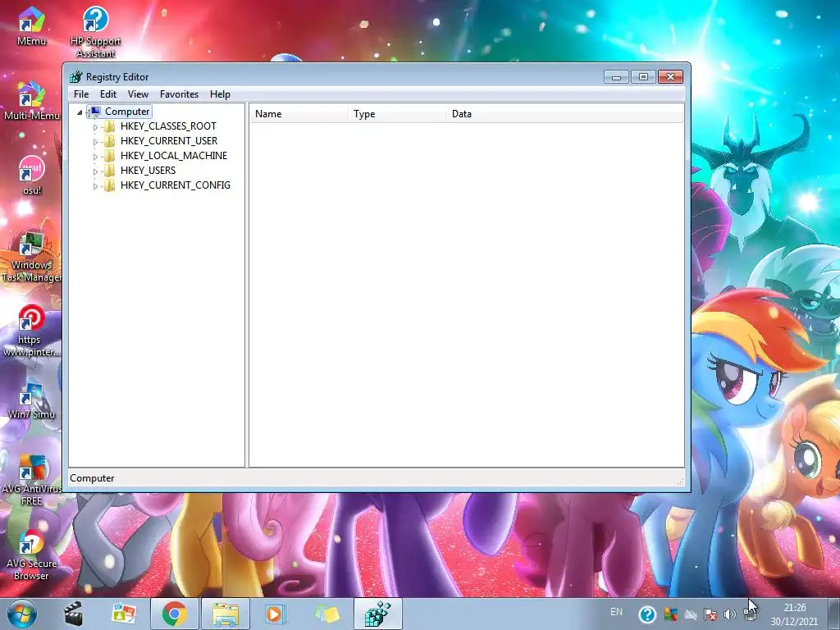Open the MEmu desktop shortcut
840x630 pixels.
[31, 25]
